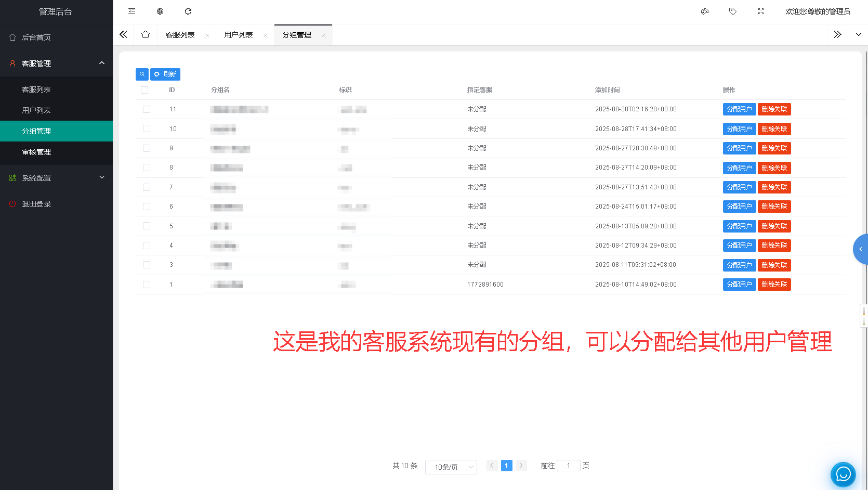The image size is (868, 490).
Task: Click the home icon in the tab bar
Action: tap(146, 34)
